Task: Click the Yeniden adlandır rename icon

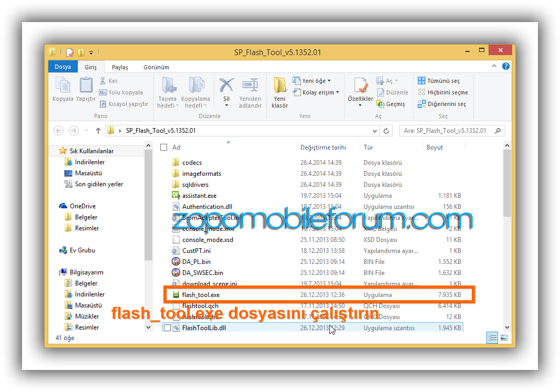Action: point(250,86)
